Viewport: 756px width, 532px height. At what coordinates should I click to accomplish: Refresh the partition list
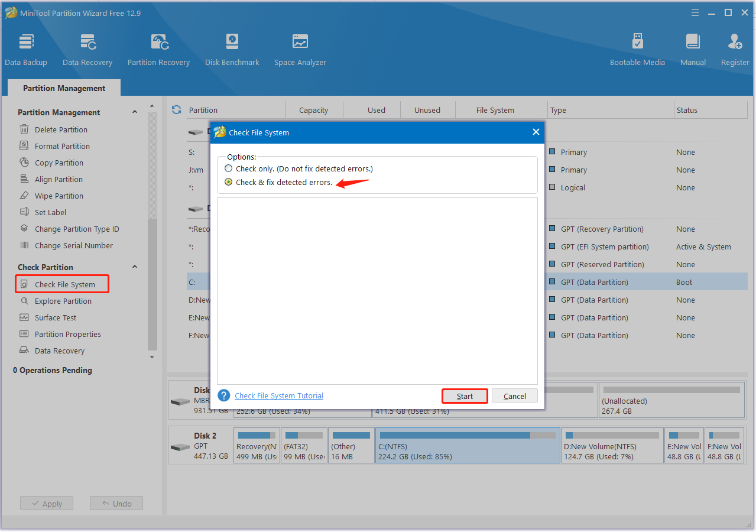pos(176,109)
